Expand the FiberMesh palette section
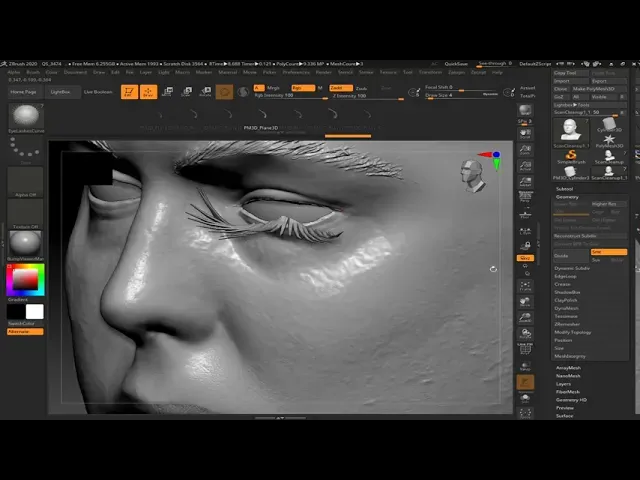640x480 pixels. [x=568, y=391]
